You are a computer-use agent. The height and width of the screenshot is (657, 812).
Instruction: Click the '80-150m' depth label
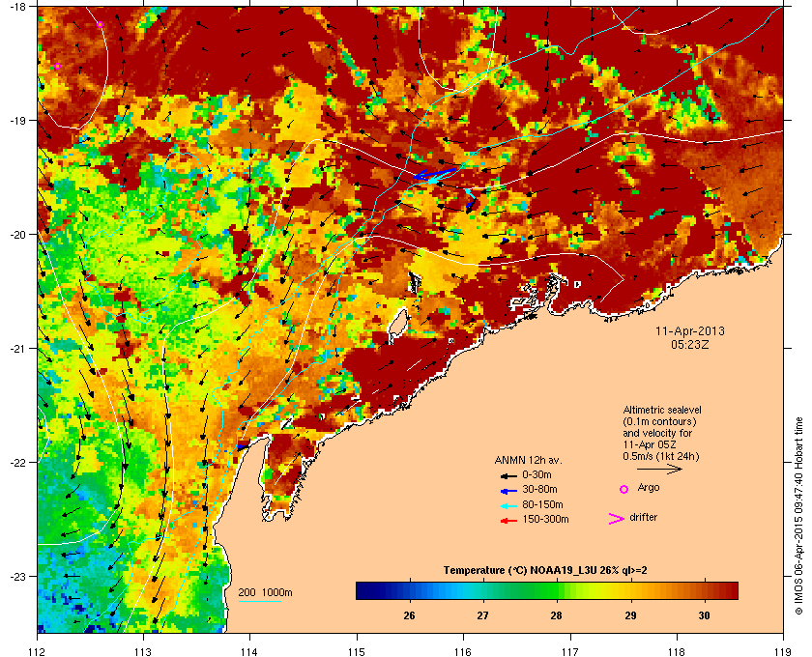(x=542, y=504)
